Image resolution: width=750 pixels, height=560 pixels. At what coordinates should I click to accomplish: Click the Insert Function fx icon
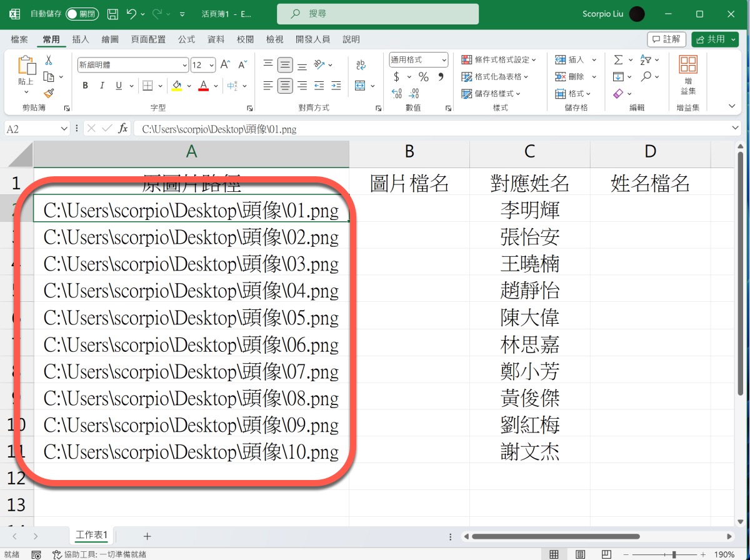(123, 128)
